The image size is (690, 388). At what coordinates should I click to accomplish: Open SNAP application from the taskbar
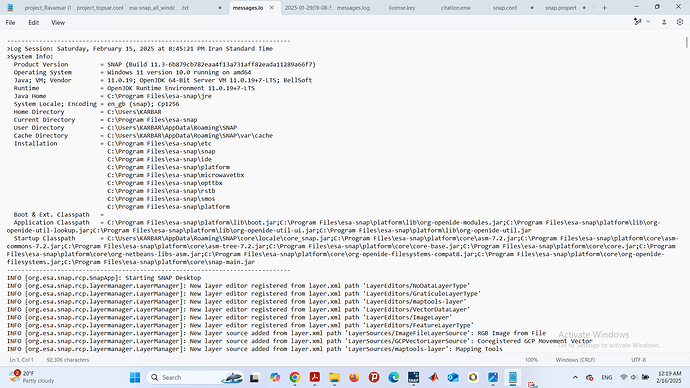tap(414, 377)
